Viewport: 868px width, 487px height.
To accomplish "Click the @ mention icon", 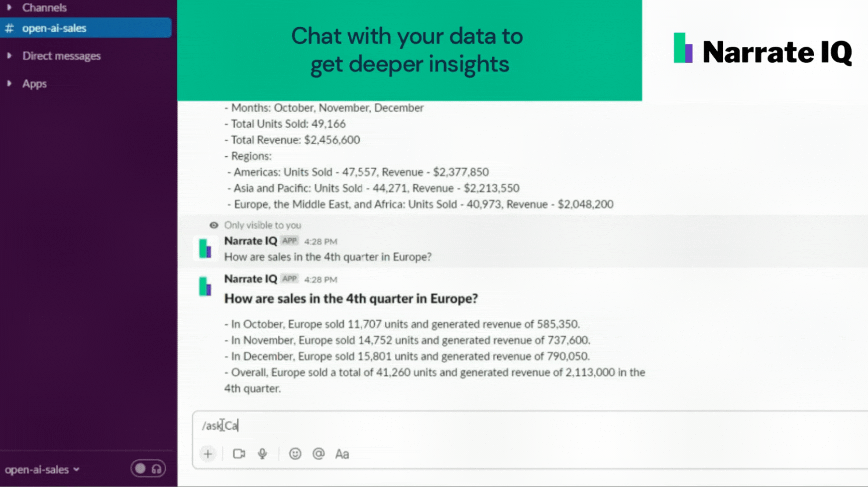I will 318,454.
